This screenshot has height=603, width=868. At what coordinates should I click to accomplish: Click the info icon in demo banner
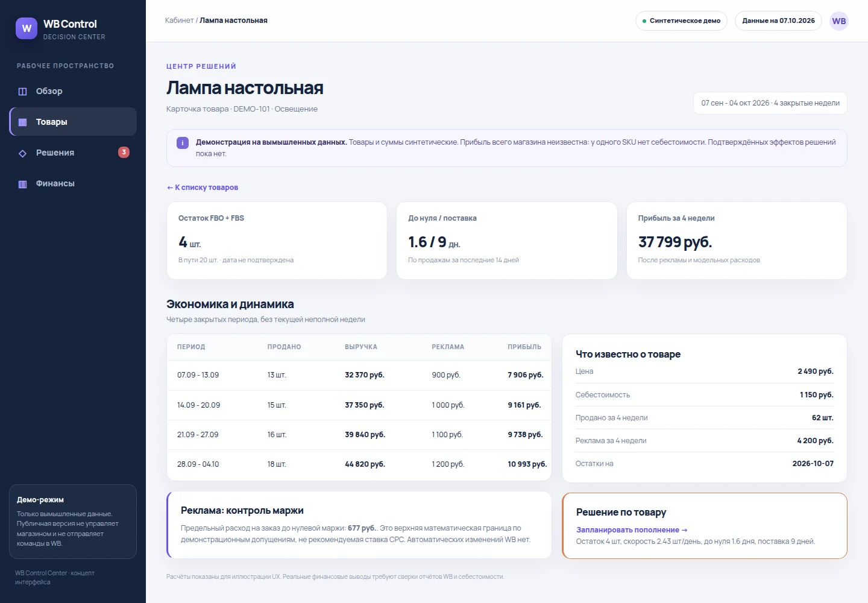pyautogui.click(x=182, y=143)
